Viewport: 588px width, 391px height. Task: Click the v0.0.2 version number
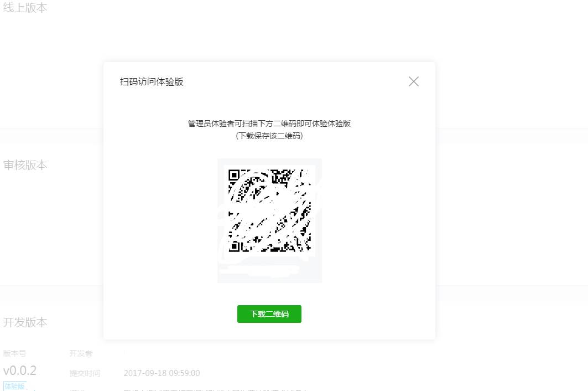(20, 371)
